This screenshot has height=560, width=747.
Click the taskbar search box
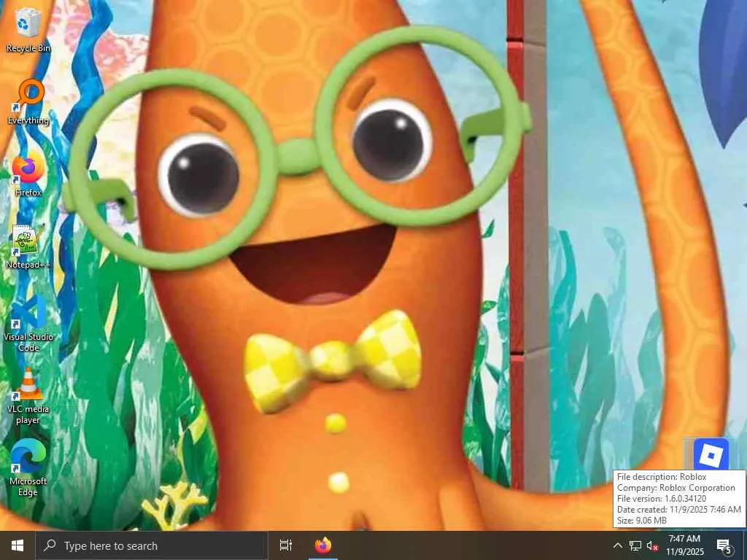click(152, 545)
